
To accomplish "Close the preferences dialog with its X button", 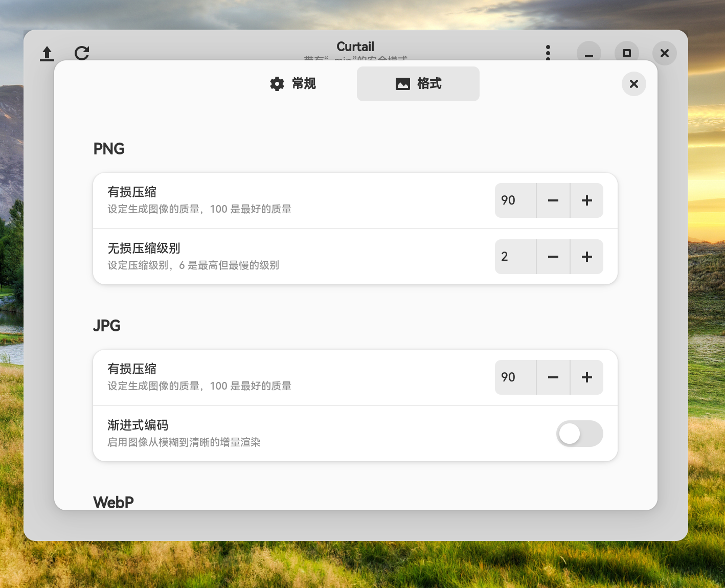I will point(633,84).
